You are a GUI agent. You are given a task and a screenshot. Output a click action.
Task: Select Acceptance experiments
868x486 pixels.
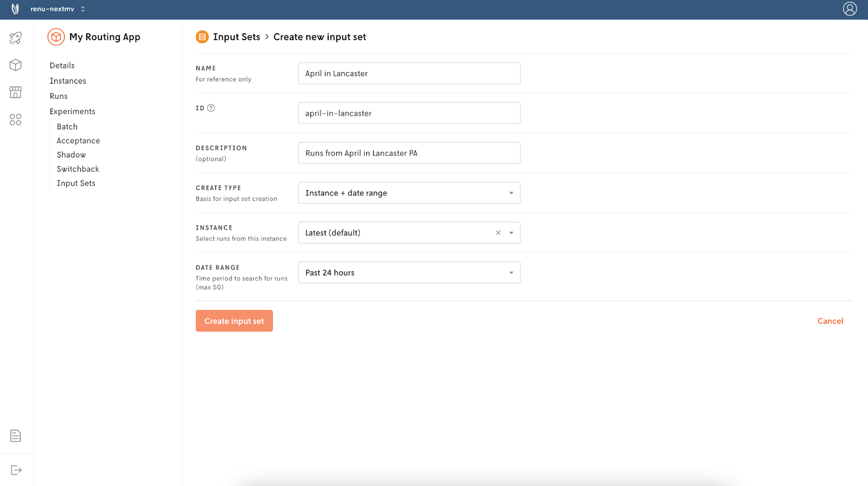pyautogui.click(x=79, y=141)
